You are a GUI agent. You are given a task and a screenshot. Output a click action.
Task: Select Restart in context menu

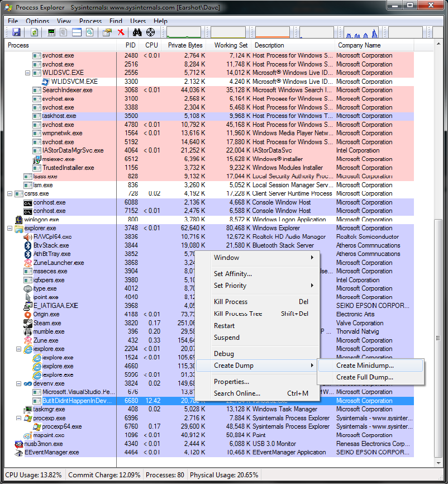pyautogui.click(x=258, y=326)
